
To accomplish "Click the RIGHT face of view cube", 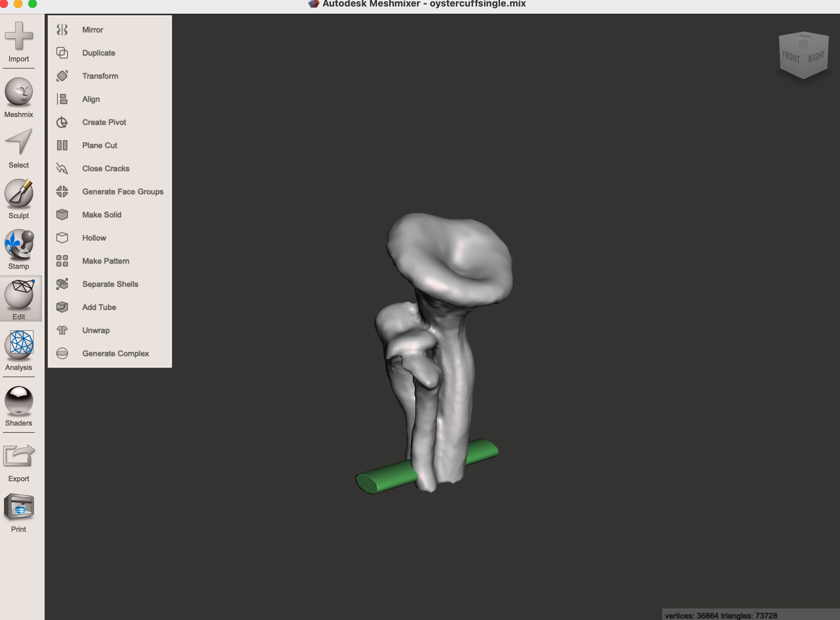I will 816,57.
